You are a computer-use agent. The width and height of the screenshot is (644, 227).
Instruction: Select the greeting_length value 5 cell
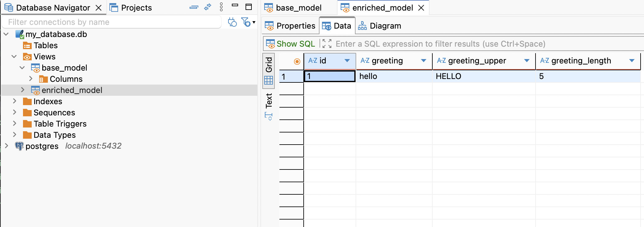point(588,76)
